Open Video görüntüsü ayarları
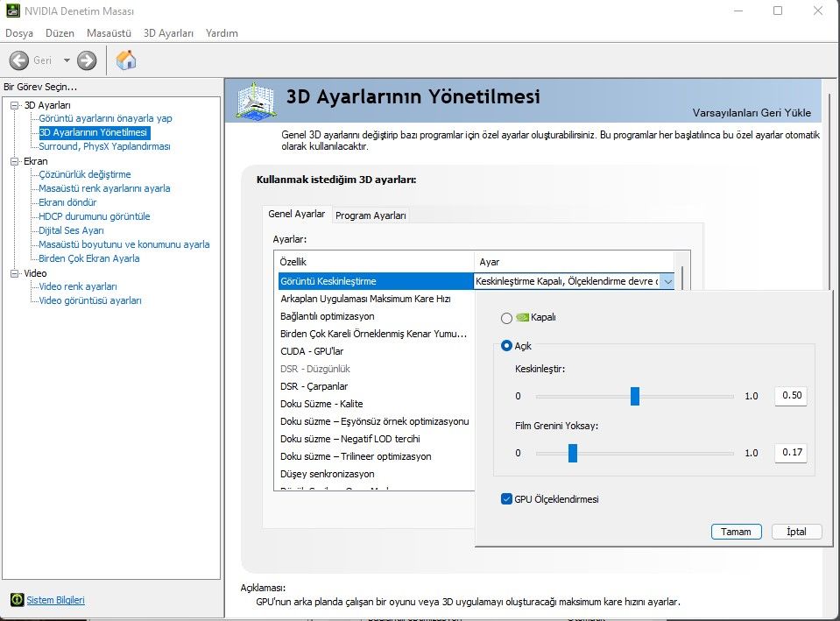840x621 pixels. tap(90, 300)
